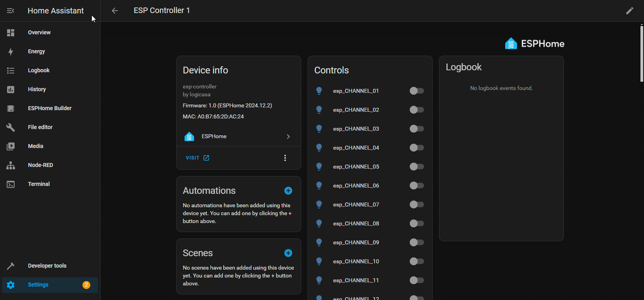Open Settings from the sidebar
This screenshot has width=644, height=300.
38,285
